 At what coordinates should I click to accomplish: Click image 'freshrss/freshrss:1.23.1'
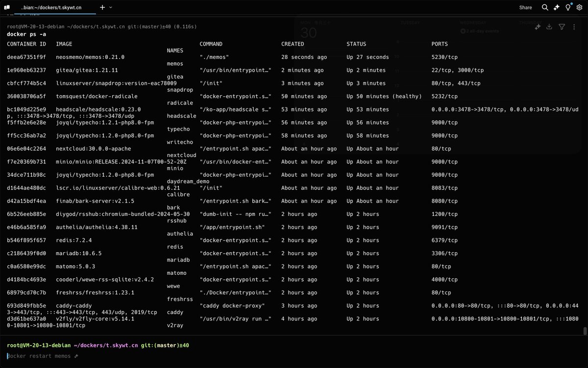tap(95, 293)
